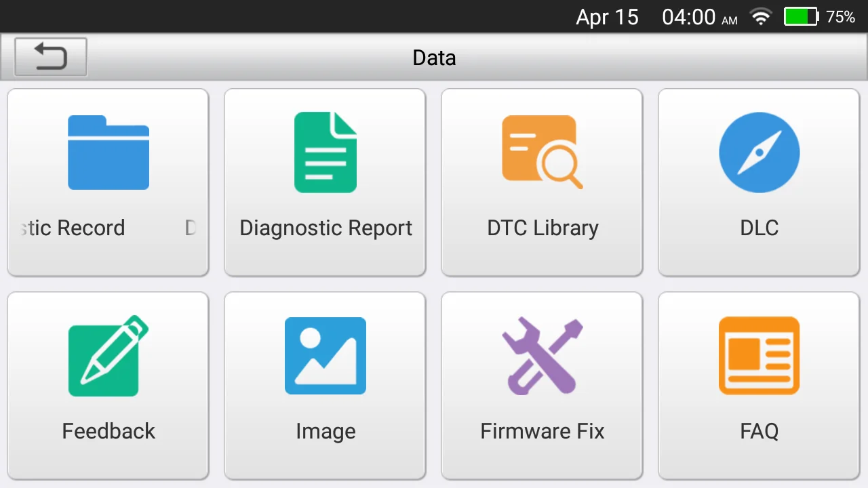Select the Image label text
This screenshot has width=868, height=488.
coord(325,431)
